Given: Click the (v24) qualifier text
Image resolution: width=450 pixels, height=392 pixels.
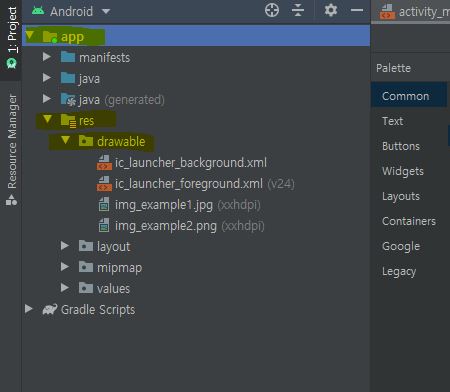Looking at the screenshot, I should 281,184.
